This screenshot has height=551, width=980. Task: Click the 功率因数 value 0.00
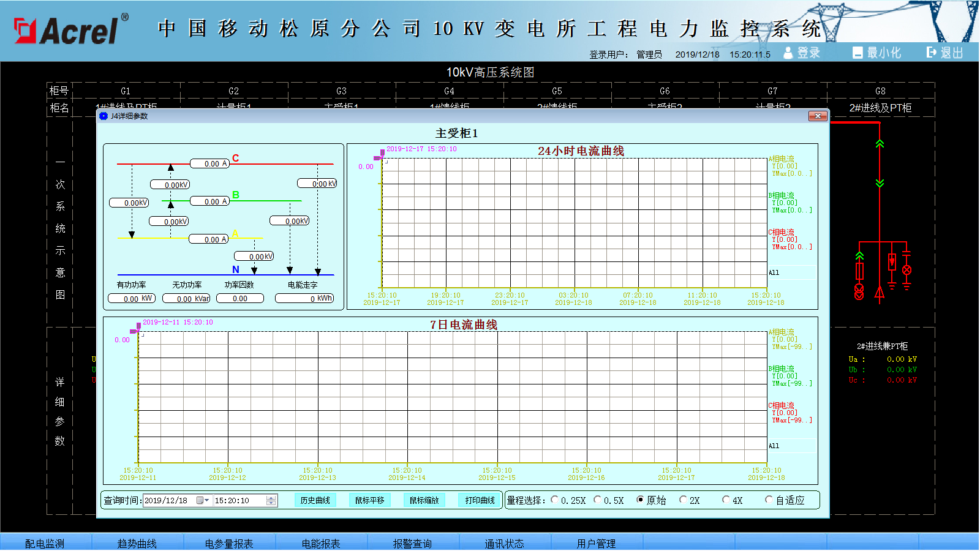click(x=240, y=298)
